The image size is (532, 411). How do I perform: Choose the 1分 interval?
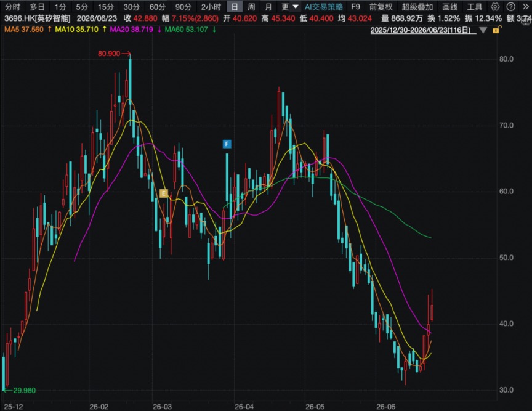coord(60,7)
